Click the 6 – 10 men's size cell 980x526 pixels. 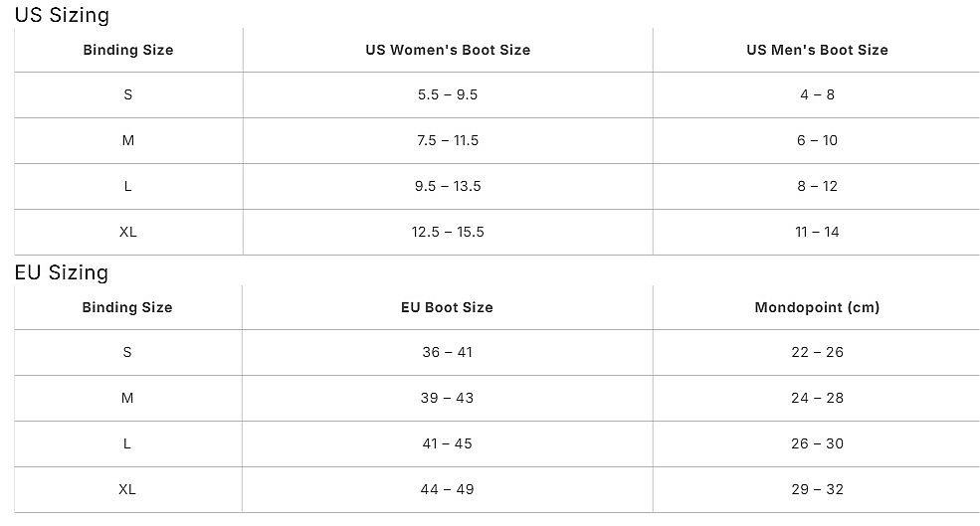pyautogui.click(x=817, y=140)
